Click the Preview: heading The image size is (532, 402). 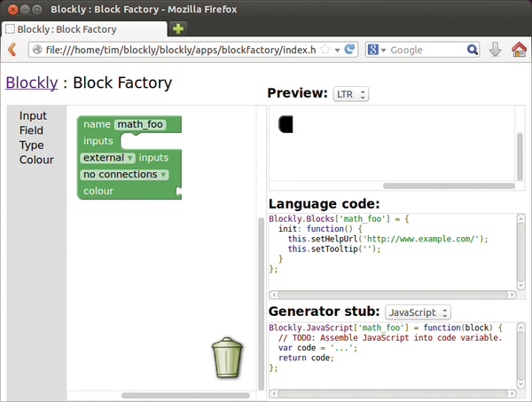[298, 92]
